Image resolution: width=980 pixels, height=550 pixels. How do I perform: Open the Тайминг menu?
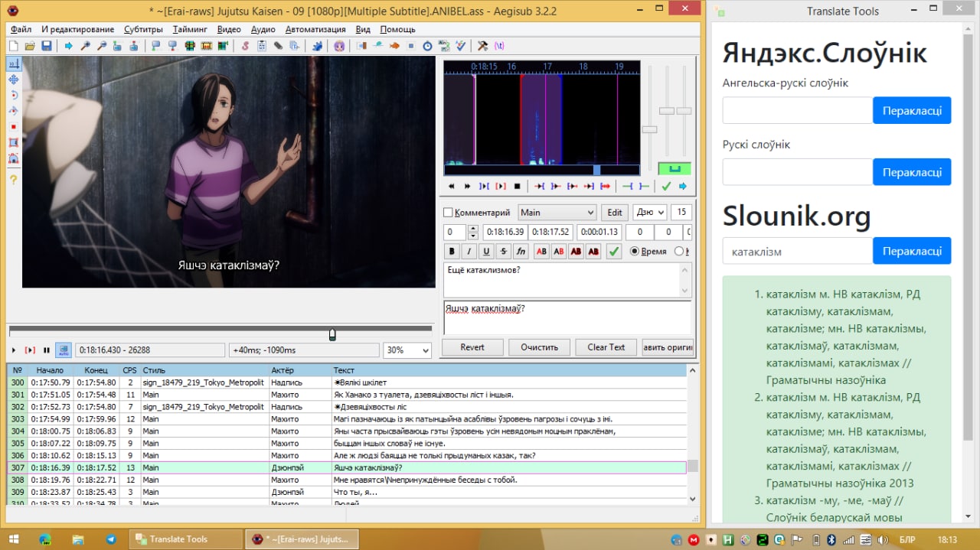point(190,29)
